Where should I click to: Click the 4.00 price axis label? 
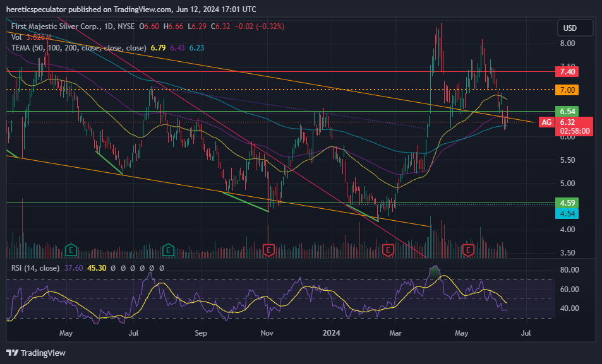coord(567,230)
